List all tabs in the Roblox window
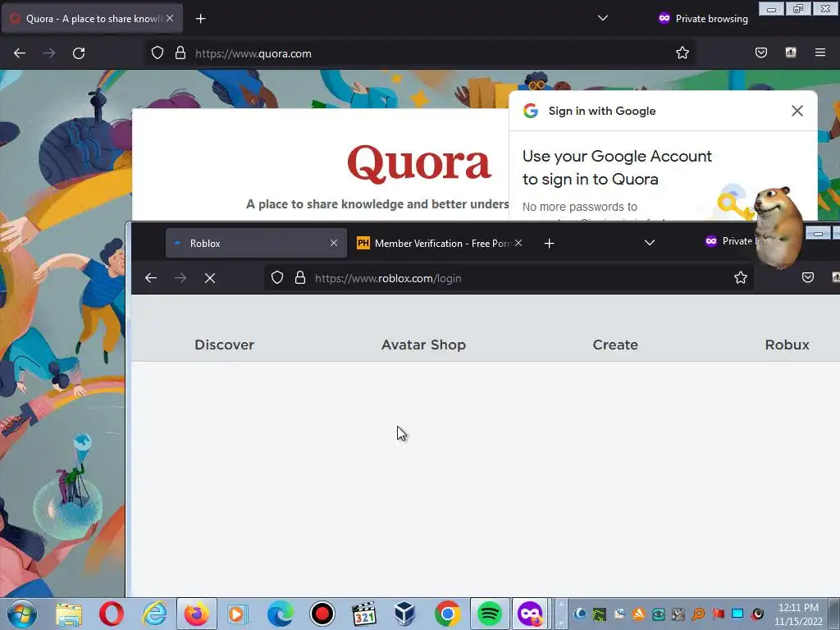 click(x=650, y=243)
